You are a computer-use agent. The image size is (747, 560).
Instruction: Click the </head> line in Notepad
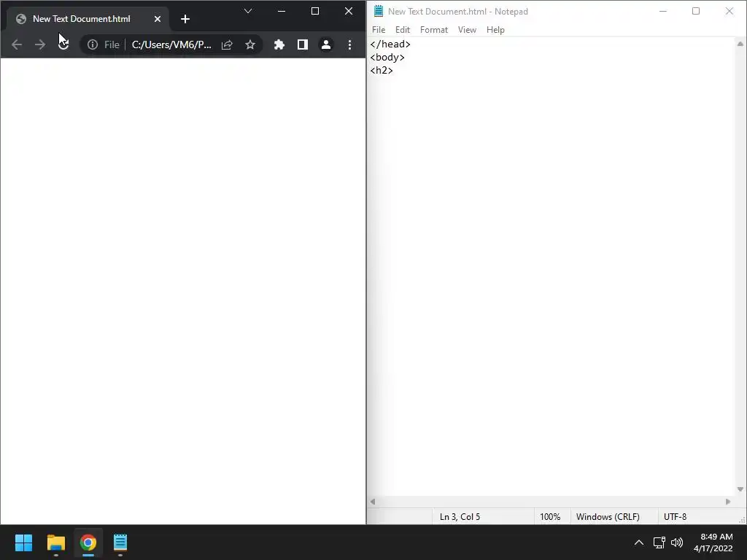coord(390,44)
